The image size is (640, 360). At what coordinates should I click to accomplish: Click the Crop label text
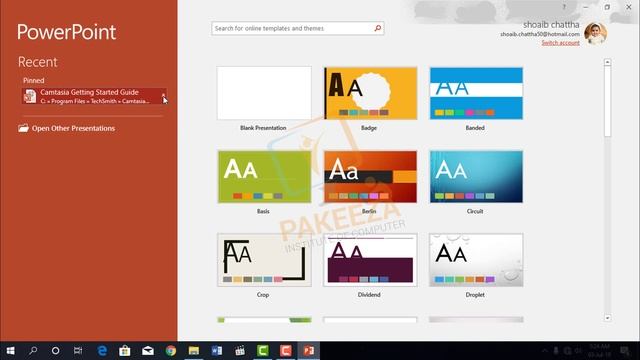click(263, 295)
